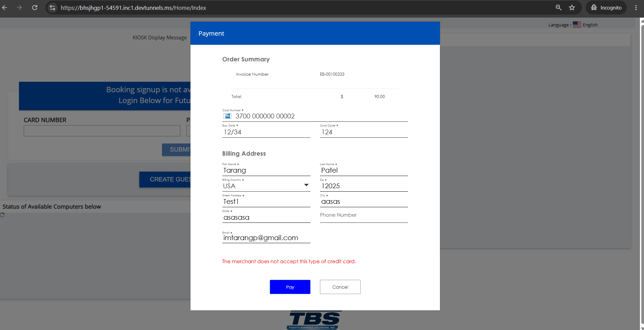Click the browser address bar URL

(134, 8)
